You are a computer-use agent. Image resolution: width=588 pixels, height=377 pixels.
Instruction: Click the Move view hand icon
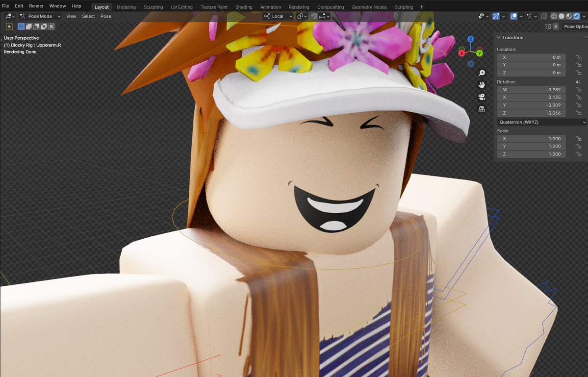point(482,85)
